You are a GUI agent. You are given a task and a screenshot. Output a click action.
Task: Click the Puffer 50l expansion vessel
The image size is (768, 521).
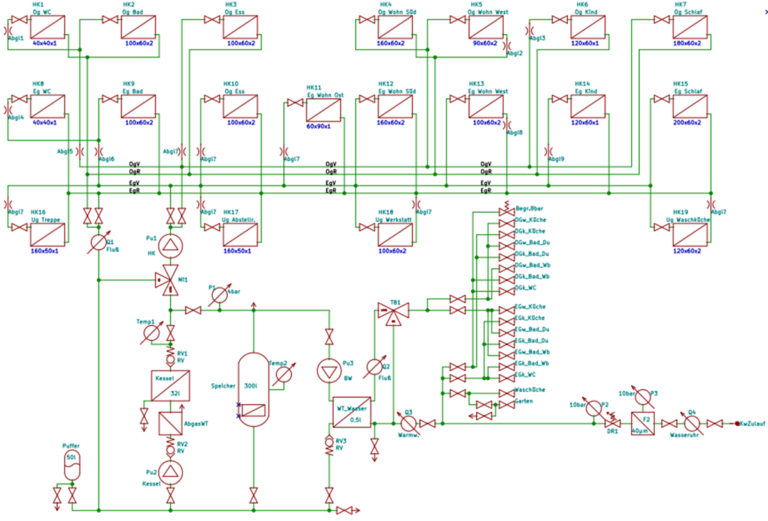72,465
